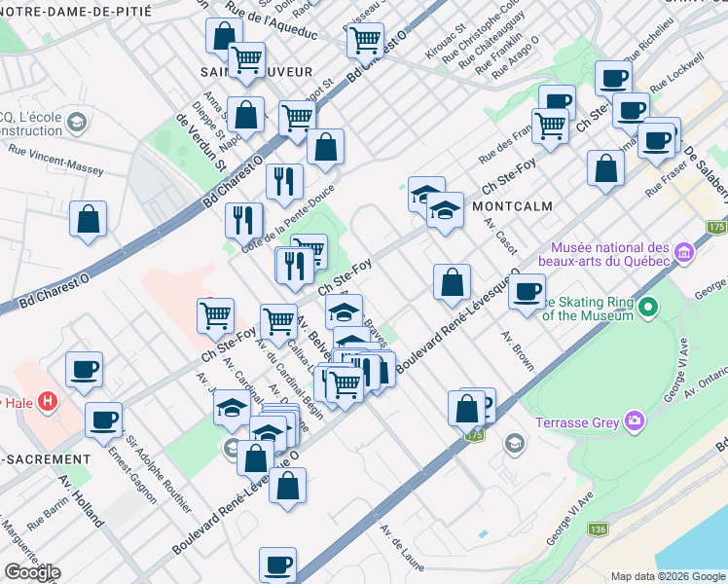Click the Hale hospital H pin
728x584 pixels.
point(48,401)
